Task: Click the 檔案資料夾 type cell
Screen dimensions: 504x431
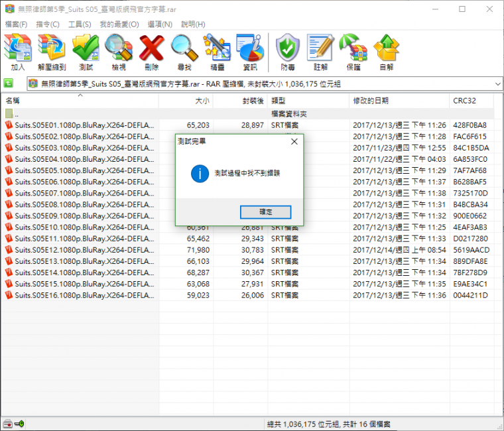Action: (288, 114)
